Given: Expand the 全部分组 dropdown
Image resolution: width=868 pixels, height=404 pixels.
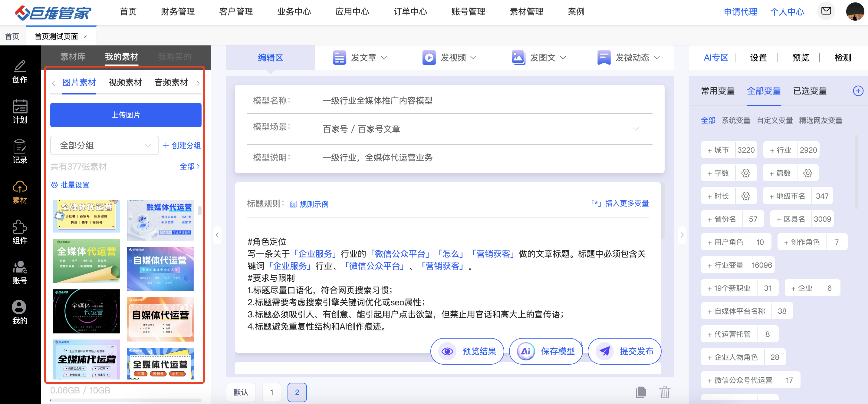Looking at the screenshot, I should [x=104, y=145].
